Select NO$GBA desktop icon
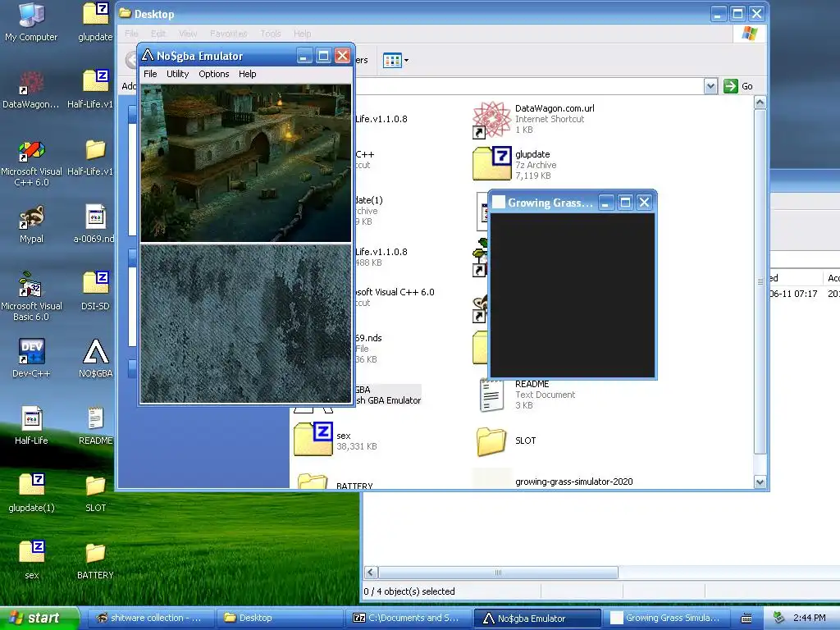Screen dimensions: 840x630 [95, 358]
